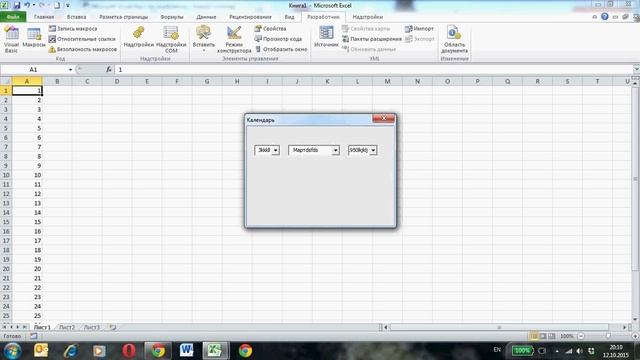Switch to sheet Лист2
The width and height of the screenshot is (640, 360).
67,327
